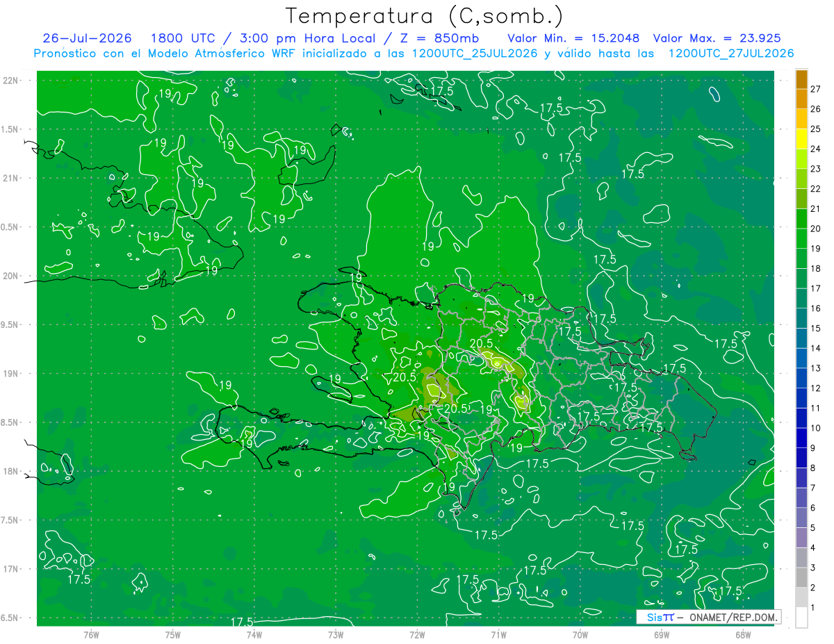Image resolution: width=834 pixels, height=644 pixels.
Task: Click the "1.5N" latitude axis label
Action: (x=10, y=129)
